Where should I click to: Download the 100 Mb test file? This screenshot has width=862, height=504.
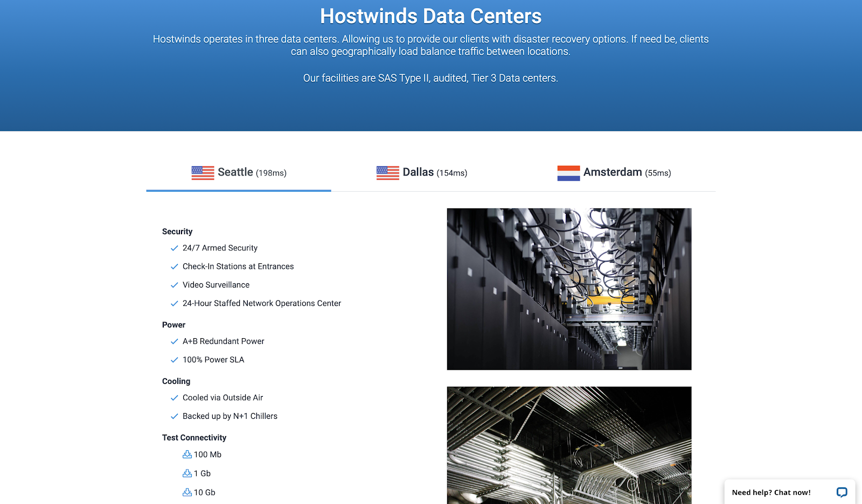(202, 454)
